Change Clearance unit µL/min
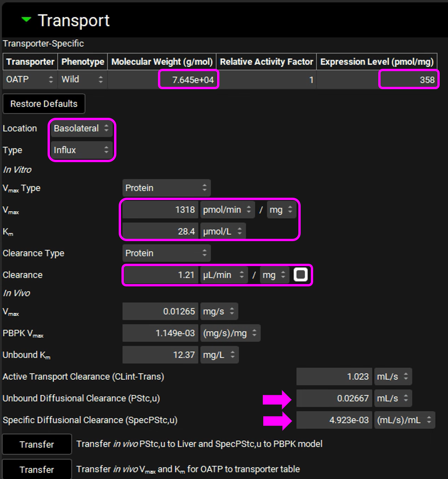 click(x=224, y=275)
